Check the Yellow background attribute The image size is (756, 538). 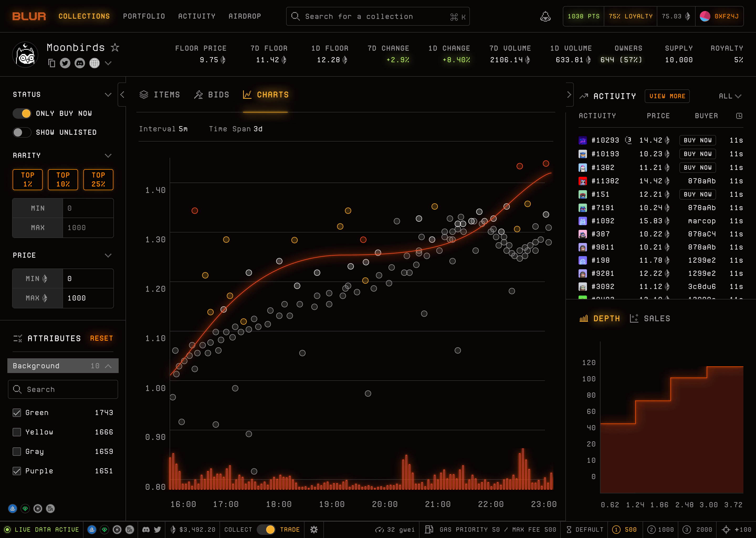pyautogui.click(x=17, y=432)
